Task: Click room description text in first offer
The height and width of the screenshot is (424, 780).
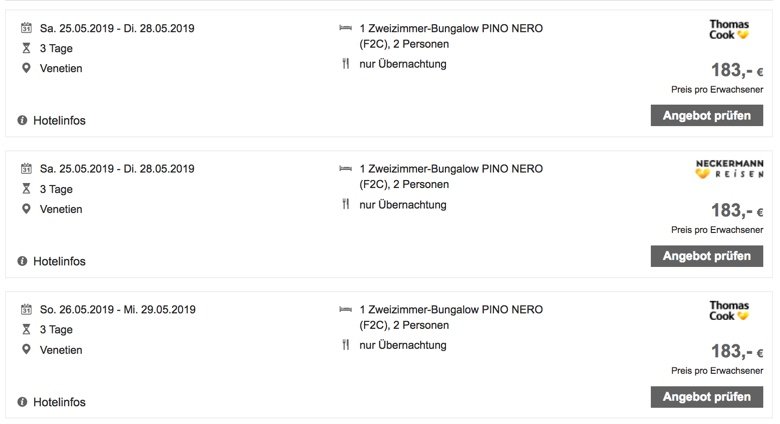Action: (451, 36)
